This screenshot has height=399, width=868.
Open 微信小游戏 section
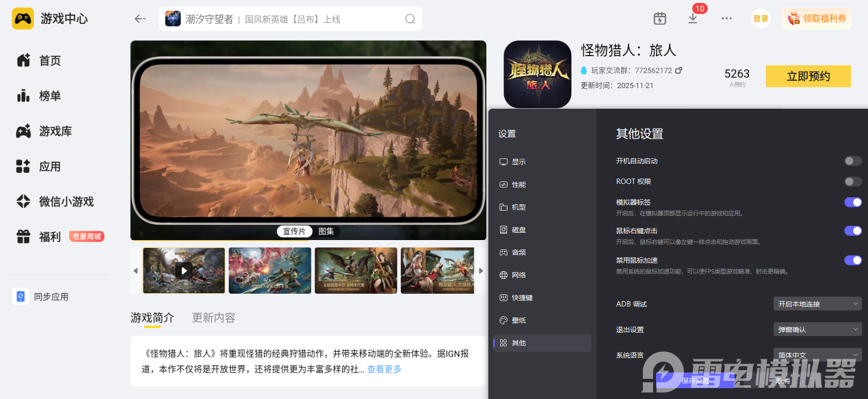click(x=55, y=202)
